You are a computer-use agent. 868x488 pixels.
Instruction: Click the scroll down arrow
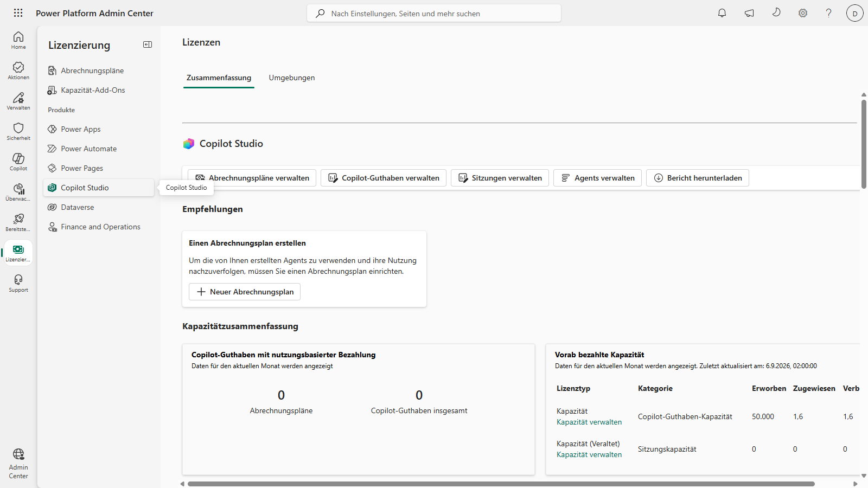tap(864, 476)
